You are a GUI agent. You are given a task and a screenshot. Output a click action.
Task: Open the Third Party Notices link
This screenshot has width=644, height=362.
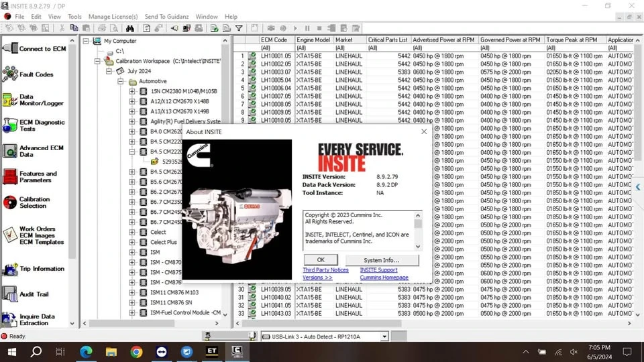pyautogui.click(x=325, y=270)
